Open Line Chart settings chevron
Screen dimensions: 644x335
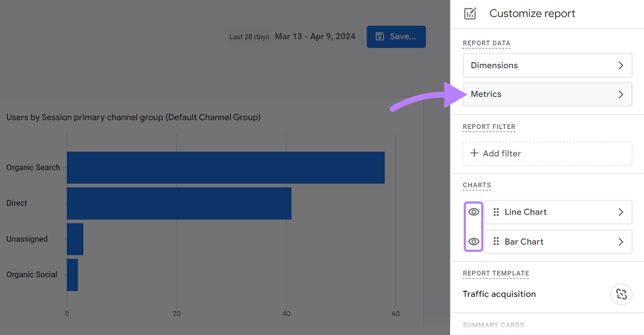coord(621,212)
